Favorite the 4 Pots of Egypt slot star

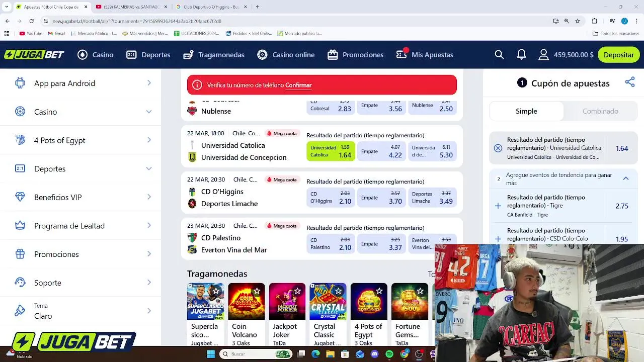379,291
